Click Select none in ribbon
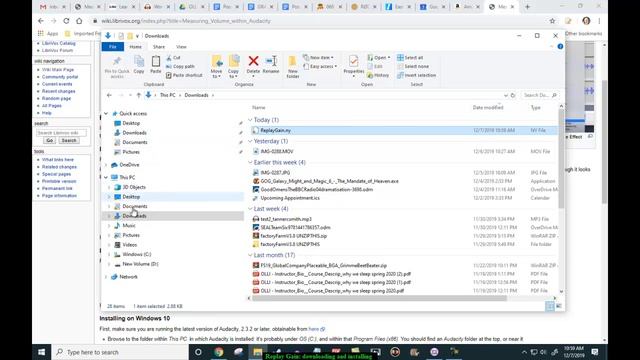This screenshot has width=640, height=360. tap(413, 67)
